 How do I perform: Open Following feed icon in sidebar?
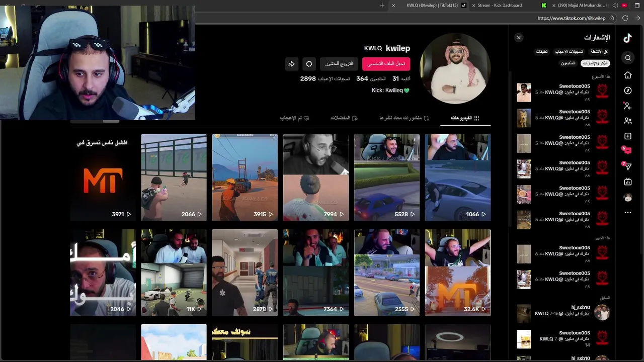click(x=627, y=106)
